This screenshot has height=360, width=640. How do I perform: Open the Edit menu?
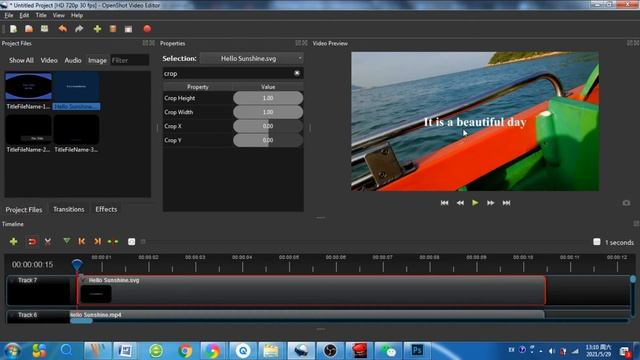[24, 16]
